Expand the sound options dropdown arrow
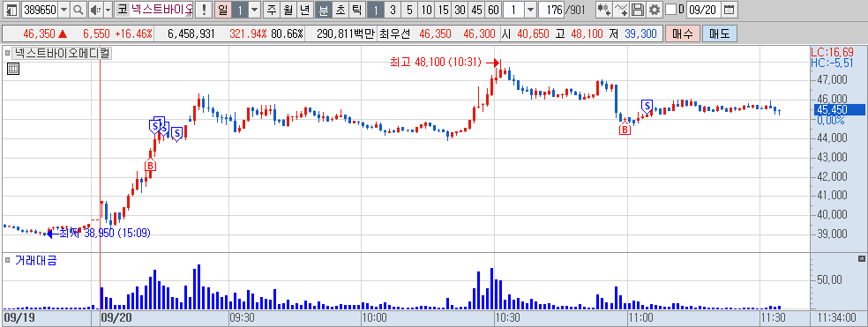 tap(108, 10)
